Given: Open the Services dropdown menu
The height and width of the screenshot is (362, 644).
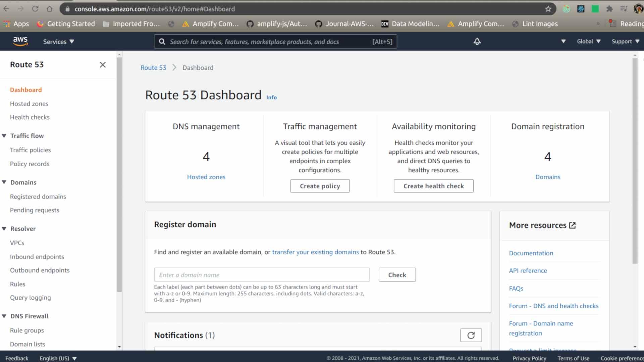Looking at the screenshot, I should pos(58,42).
